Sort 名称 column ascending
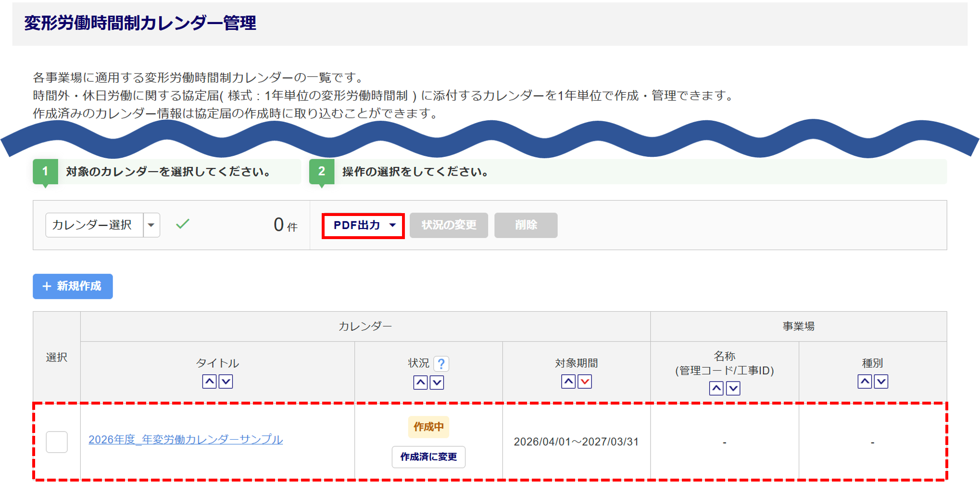This screenshot has width=980, height=495. 716,388
